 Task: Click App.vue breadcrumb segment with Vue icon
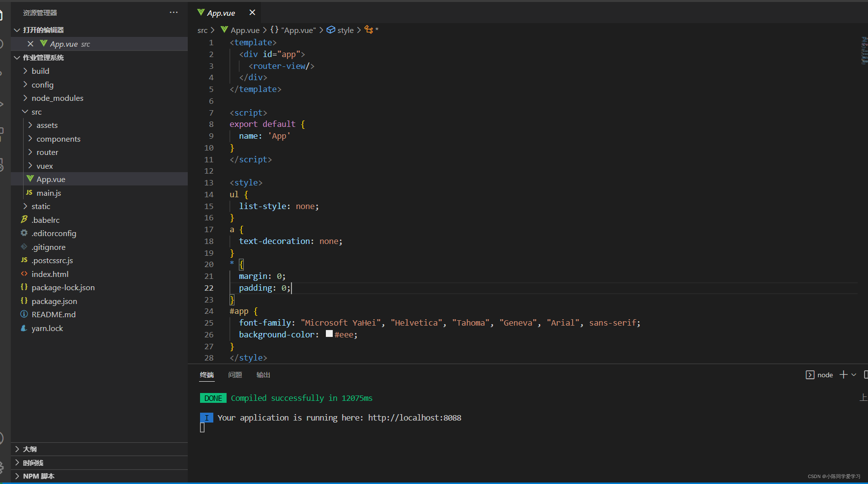(240, 30)
